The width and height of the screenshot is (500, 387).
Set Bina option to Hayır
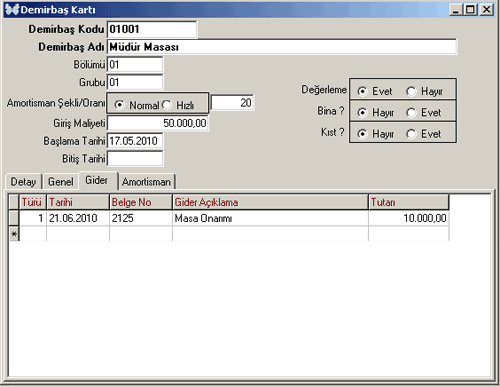362,113
